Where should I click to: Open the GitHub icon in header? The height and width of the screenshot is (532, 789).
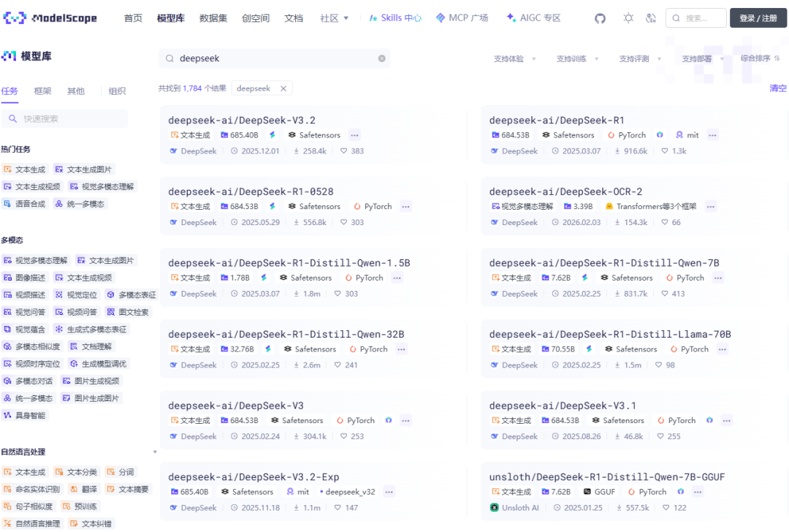coord(600,18)
